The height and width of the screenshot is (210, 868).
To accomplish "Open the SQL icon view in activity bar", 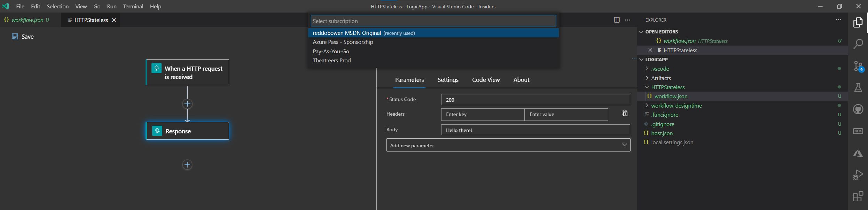I will (x=858, y=131).
